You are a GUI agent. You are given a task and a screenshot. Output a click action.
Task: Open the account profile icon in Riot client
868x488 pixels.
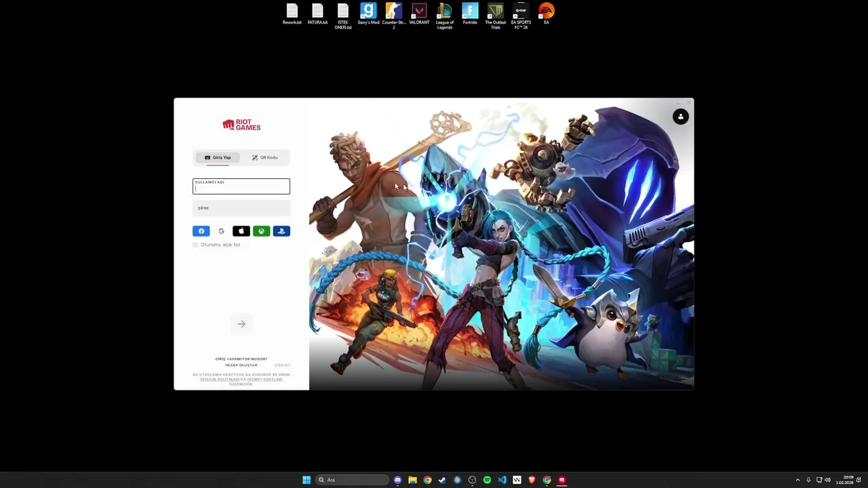681,117
